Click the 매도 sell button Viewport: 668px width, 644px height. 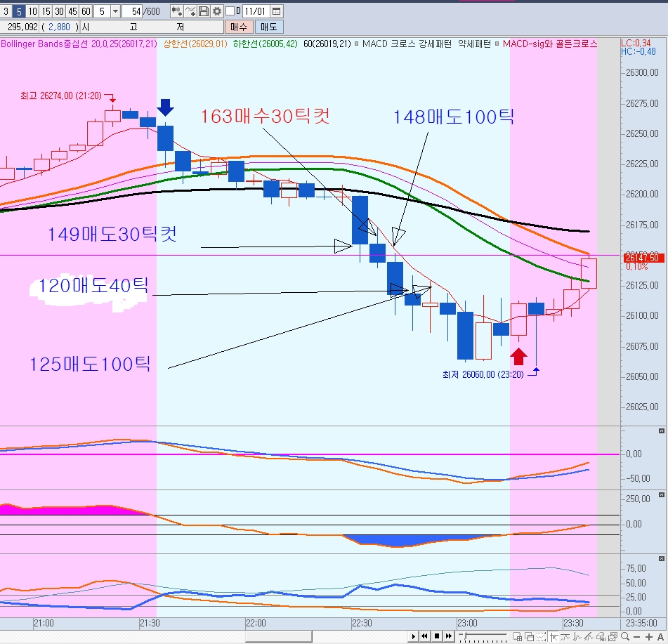click(x=268, y=27)
